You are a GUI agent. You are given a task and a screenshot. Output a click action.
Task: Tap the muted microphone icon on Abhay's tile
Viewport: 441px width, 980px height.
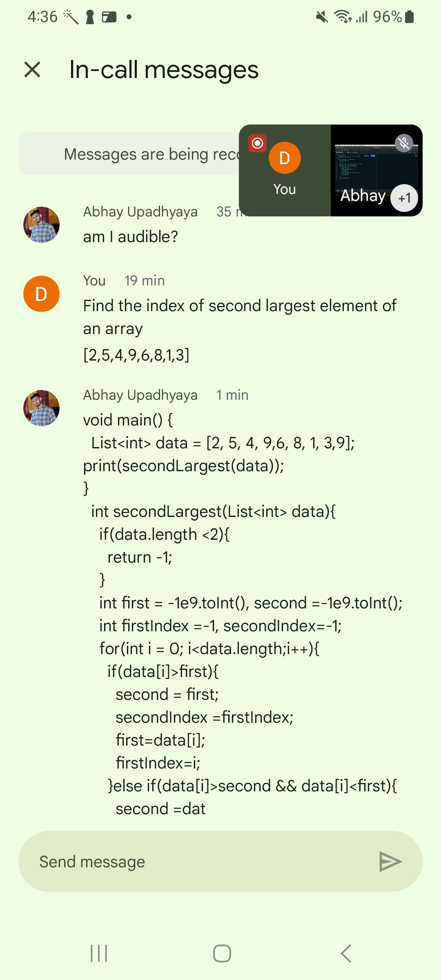point(404,143)
